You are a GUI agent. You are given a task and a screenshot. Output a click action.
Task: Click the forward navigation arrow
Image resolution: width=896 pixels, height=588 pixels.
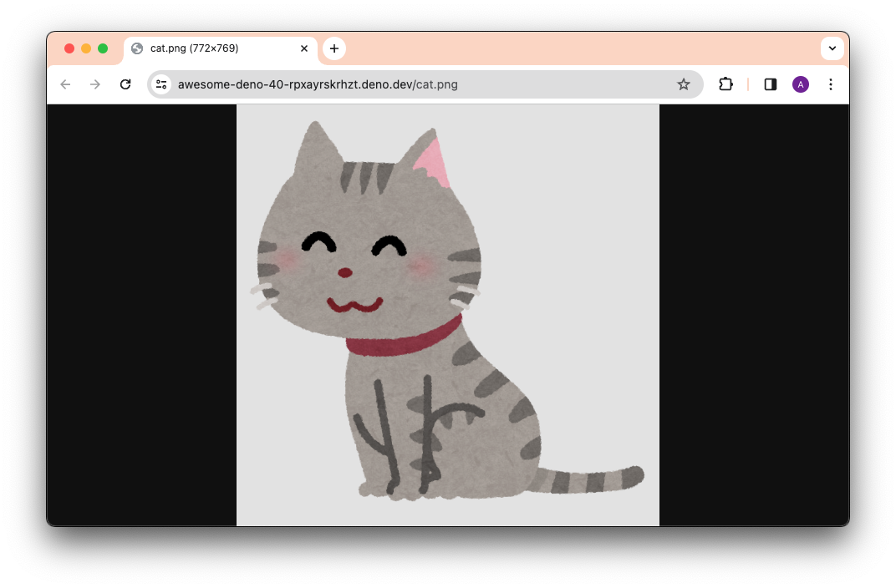[95, 84]
